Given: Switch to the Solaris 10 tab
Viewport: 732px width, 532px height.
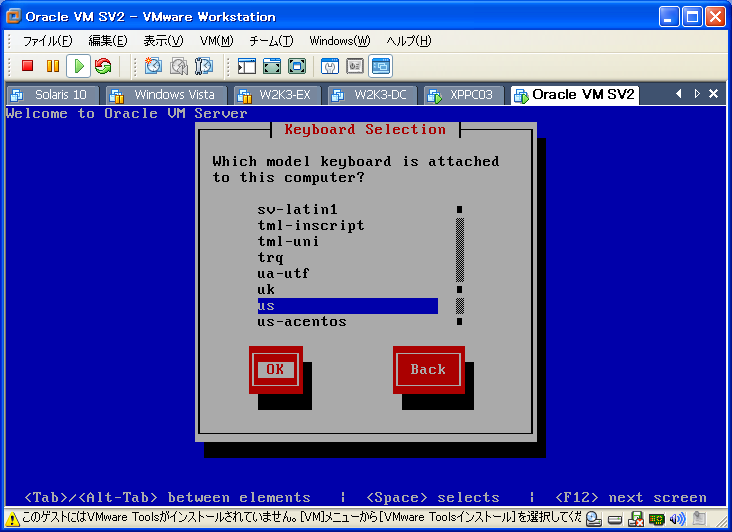Looking at the screenshot, I should pyautogui.click(x=53, y=95).
